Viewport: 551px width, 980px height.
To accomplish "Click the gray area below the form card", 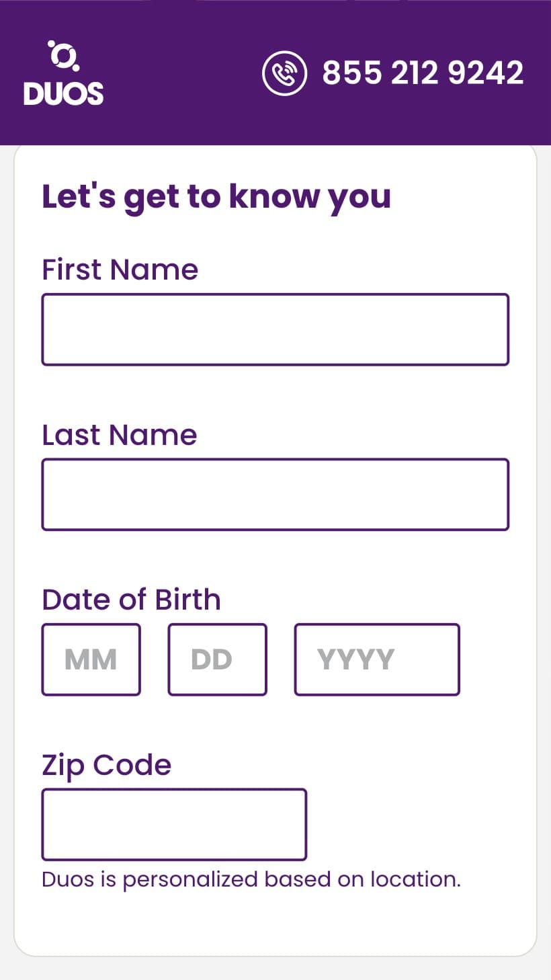I will pyautogui.click(x=275, y=969).
